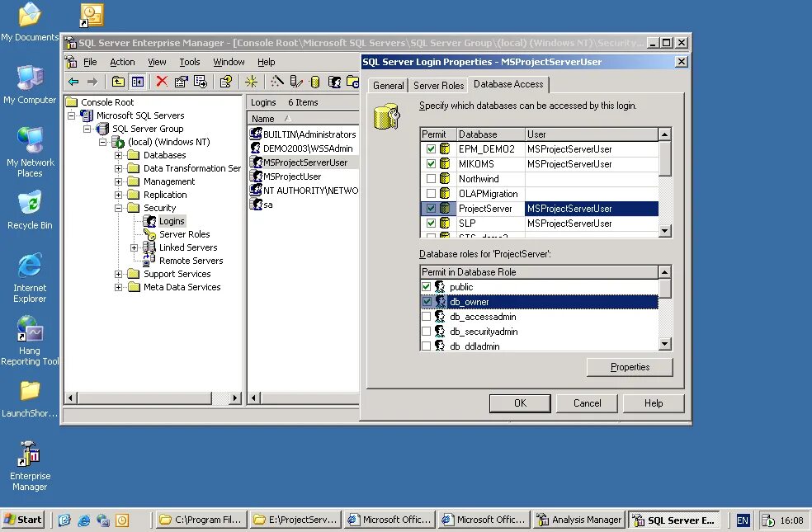Click the Internet Explorer Quick Launch icon
The image size is (812, 532).
pyautogui.click(x=83, y=520)
